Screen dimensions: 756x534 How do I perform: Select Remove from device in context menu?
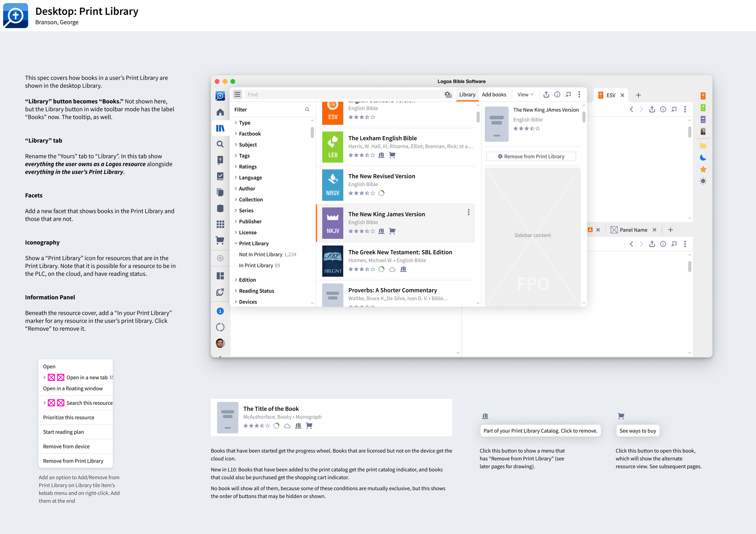[66, 446]
